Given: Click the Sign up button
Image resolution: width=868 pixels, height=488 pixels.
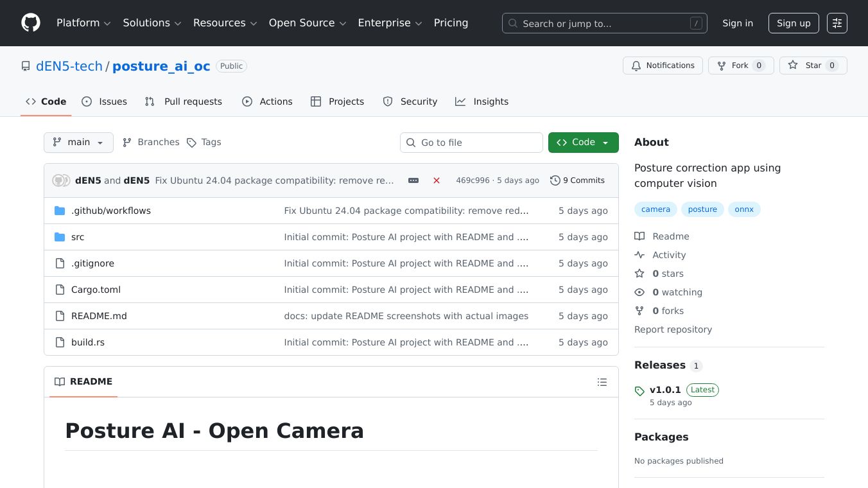Looking at the screenshot, I should coord(794,23).
